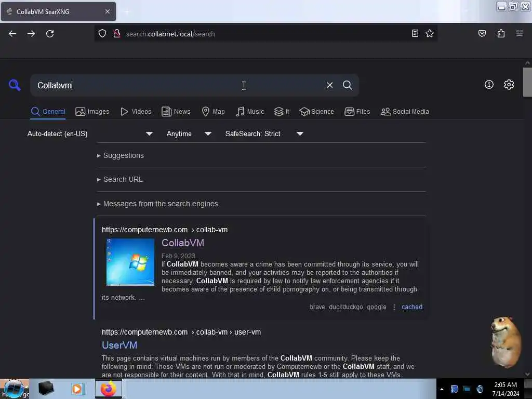The width and height of the screenshot is (532, 399).
Task: Click the Windows 7 result thumbnail
Action: 130,262
